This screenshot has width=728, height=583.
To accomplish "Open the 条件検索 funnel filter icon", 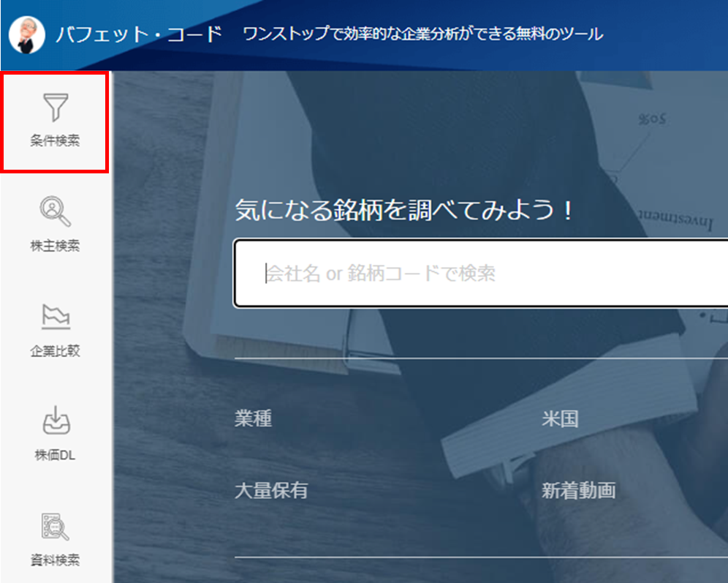I will (x=56, y=108).
